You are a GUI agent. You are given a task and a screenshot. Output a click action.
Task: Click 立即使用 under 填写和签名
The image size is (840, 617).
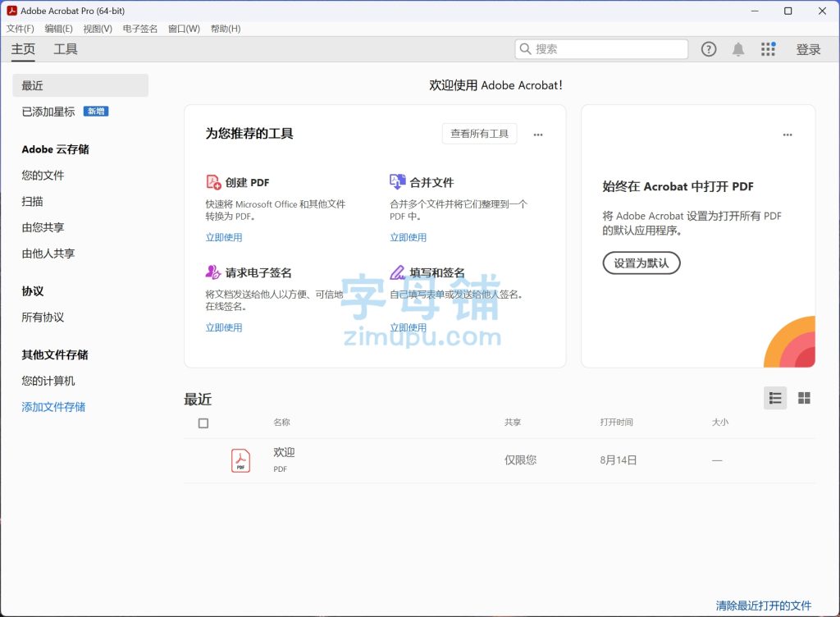409,327
